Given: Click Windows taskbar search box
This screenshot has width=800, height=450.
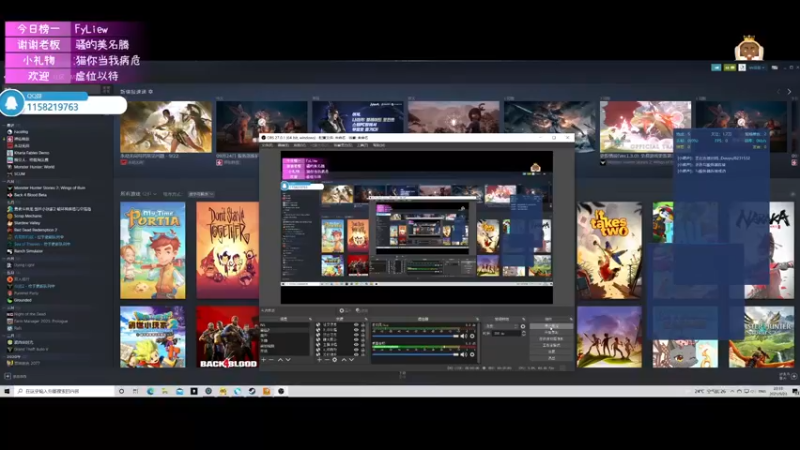Looking at the screenshot, I should (x=64, y=391).
